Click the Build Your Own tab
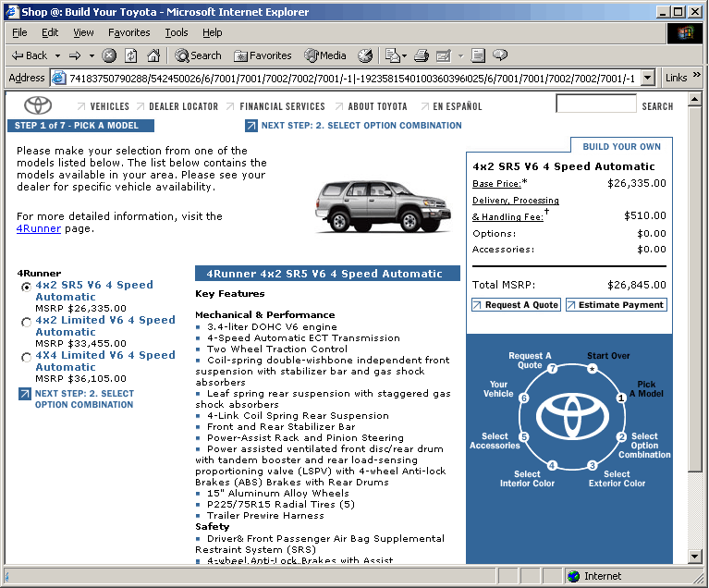 point(621,147)
